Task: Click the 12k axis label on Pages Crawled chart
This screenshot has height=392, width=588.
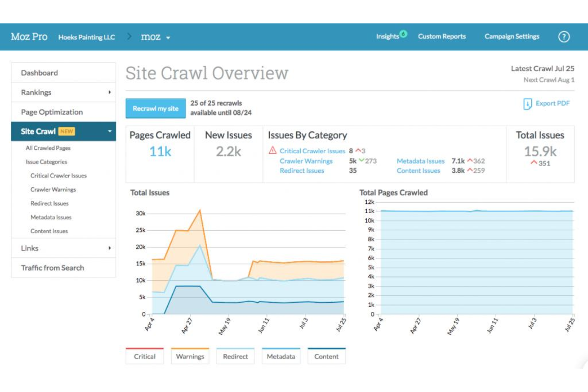Action: (369, 202)
